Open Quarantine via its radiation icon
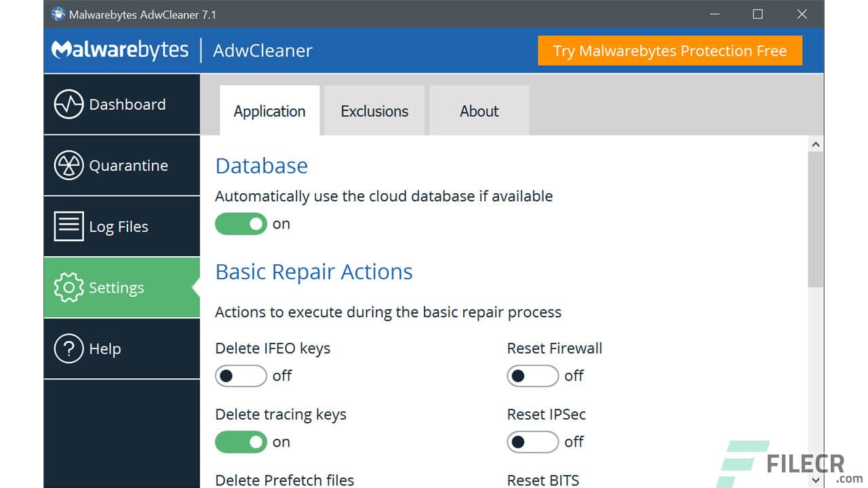Screen dimensions: 868x488 (x=68, y=165)
